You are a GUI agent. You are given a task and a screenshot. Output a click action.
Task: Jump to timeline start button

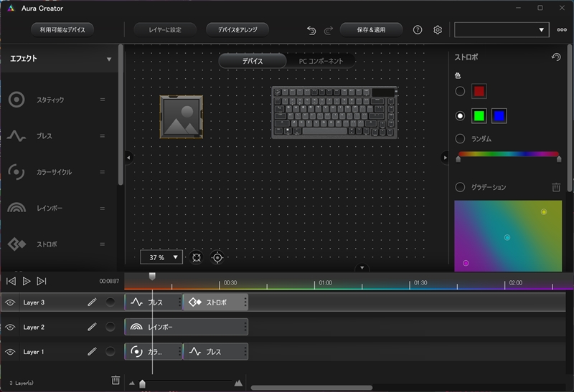[x=11, y=281]
